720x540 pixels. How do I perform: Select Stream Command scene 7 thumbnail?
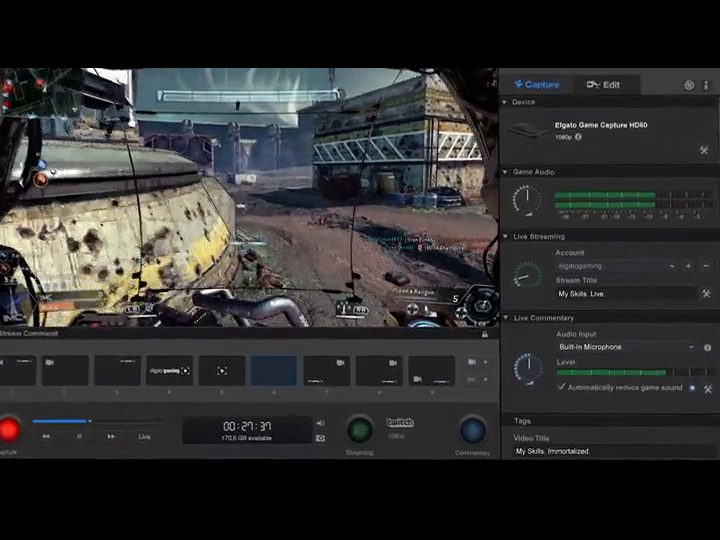point(326,370)
